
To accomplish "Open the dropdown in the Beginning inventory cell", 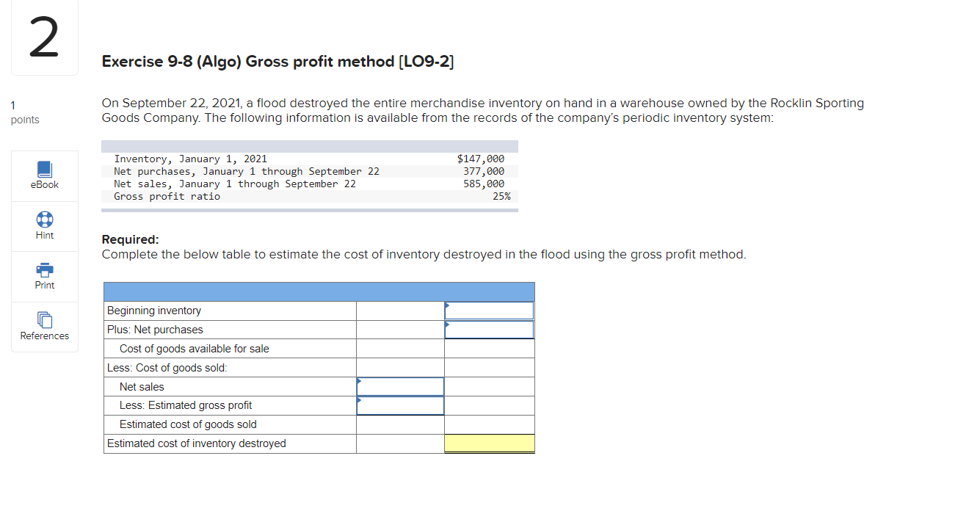I will (488, 310).
